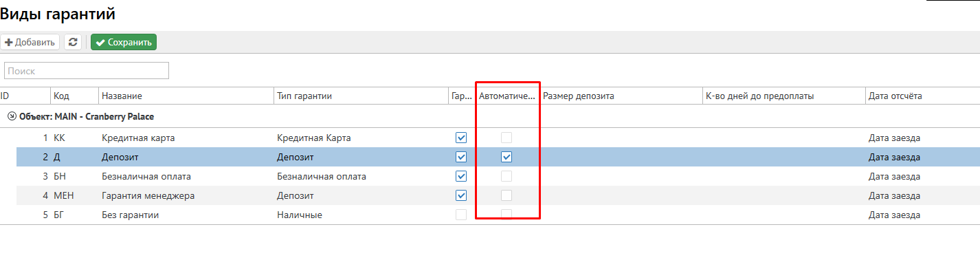Viewport: 980px width, 280px height.
Task: Collapse the MAIN - Cranberry Palace group
Action: (12, 116)
